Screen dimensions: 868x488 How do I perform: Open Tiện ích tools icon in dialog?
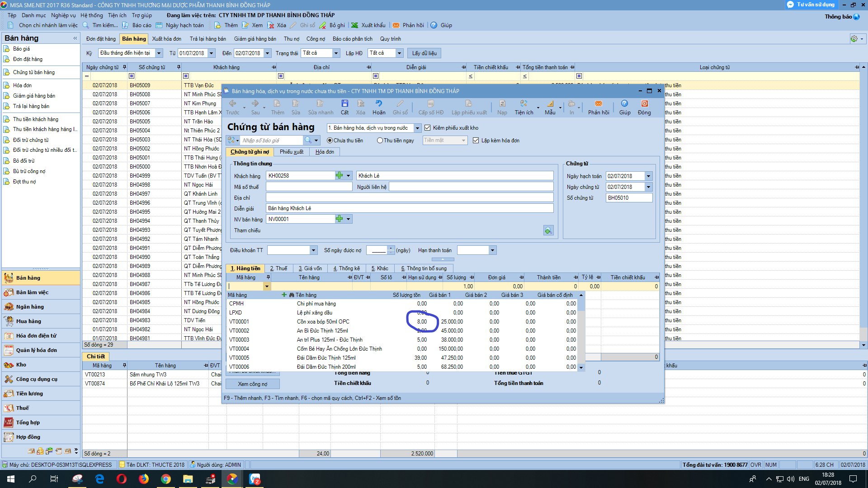tap(524, 104)
